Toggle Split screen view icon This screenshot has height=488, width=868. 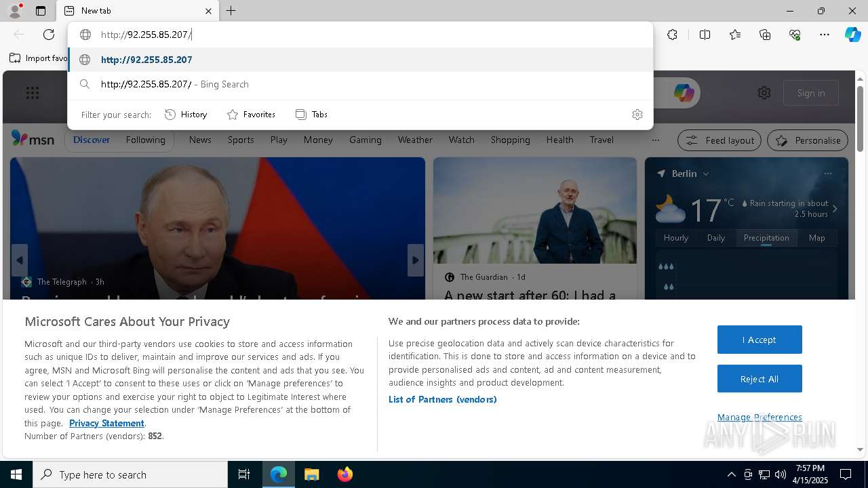pyautogui.click(x=705, y=35)
